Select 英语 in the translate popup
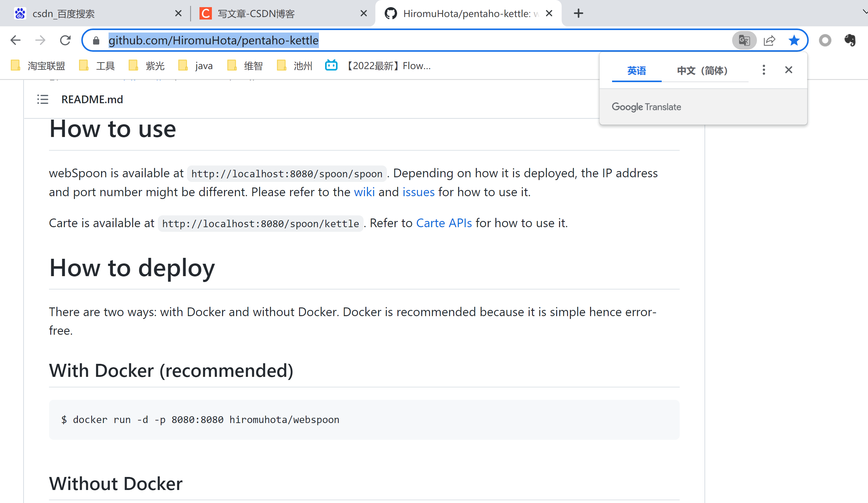 click(x=637, y=71)
